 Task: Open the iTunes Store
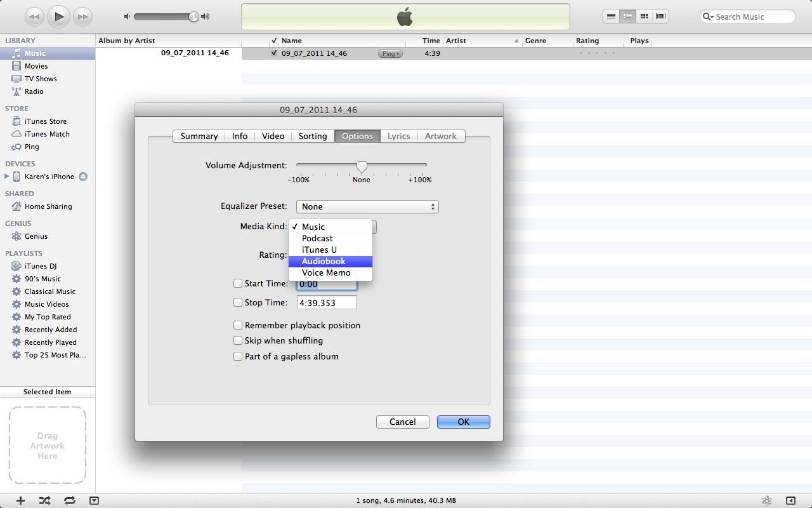[48, 121]
